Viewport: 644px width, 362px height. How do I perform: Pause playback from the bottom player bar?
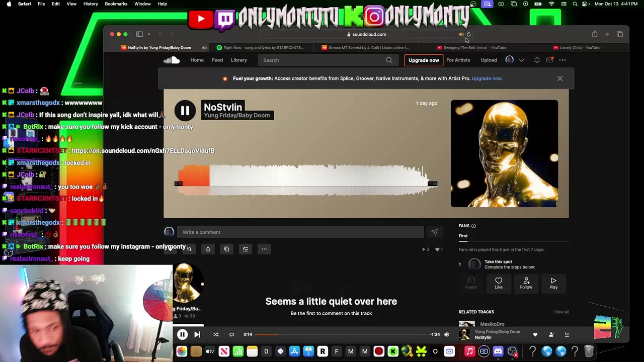[182, 334]
